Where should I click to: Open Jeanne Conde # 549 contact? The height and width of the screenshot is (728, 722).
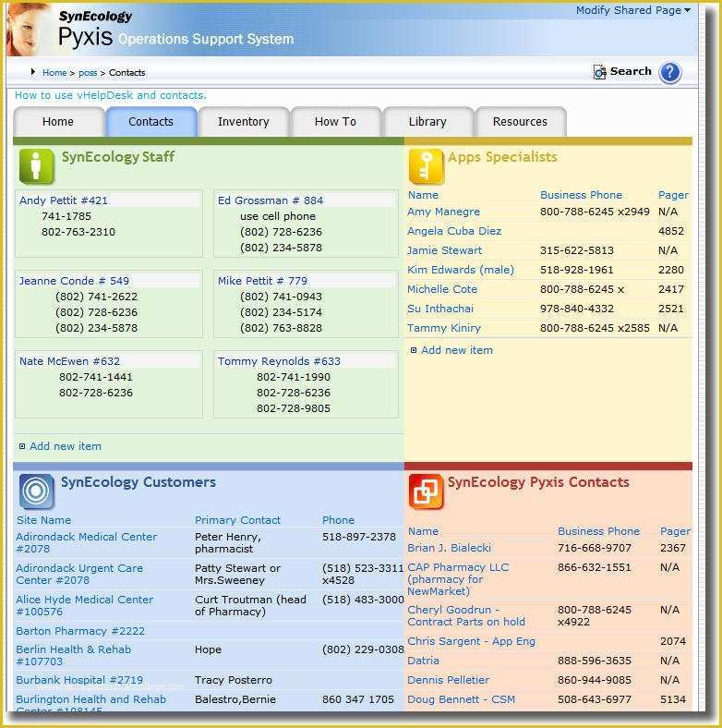(74, 281)
